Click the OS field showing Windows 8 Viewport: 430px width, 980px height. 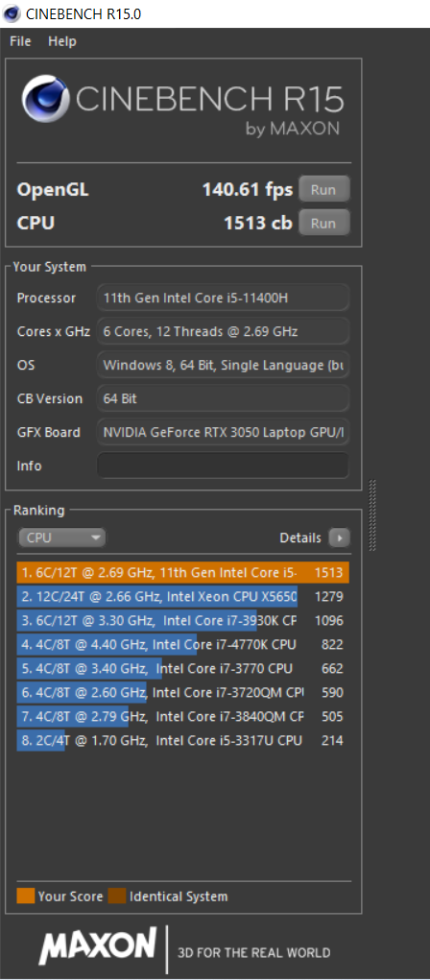(223, 365)
